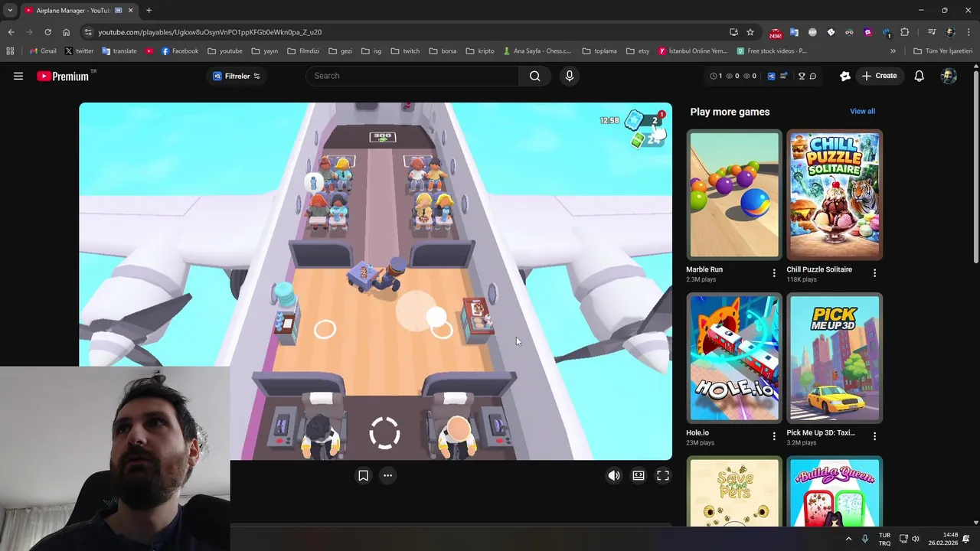Open Google Translate extension icon
Screen dimensions: 980x551
[x=794, y=32]
